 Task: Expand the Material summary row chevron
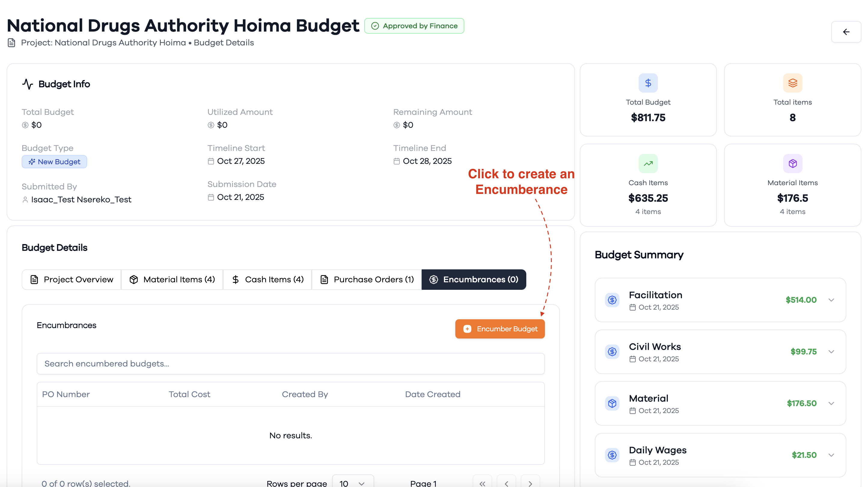[x=831, y=403]
